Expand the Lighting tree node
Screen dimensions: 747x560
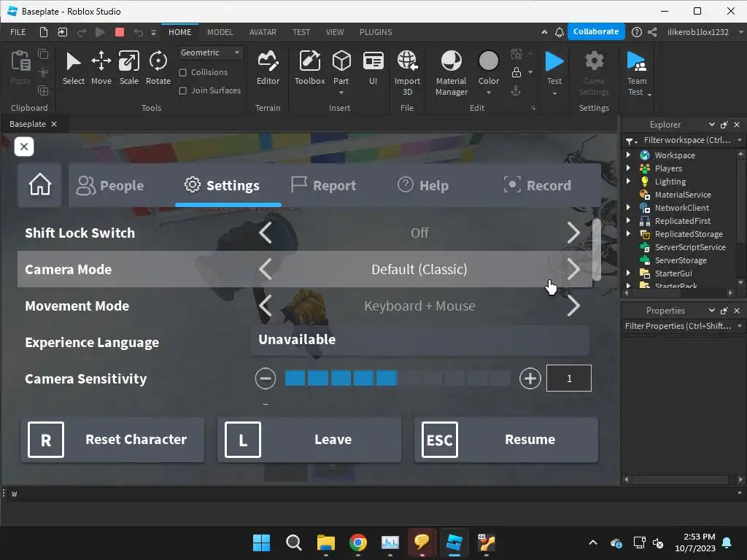628,181
